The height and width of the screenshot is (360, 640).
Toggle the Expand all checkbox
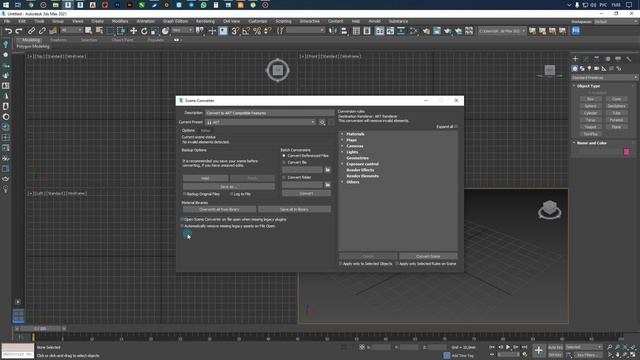click(x=456, y=127)
